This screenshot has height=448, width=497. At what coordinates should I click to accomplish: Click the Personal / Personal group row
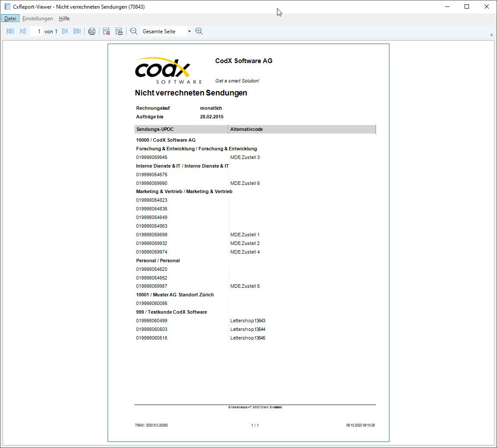pos(158,261)
